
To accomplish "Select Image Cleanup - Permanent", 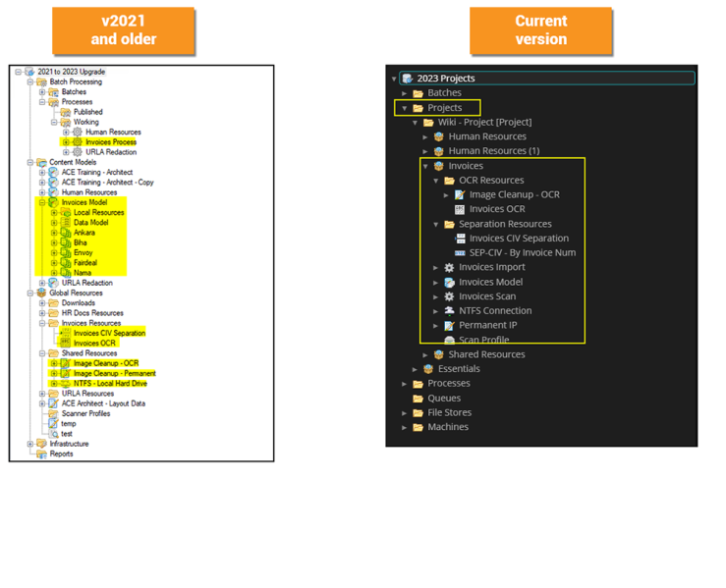I will [114, 373].
